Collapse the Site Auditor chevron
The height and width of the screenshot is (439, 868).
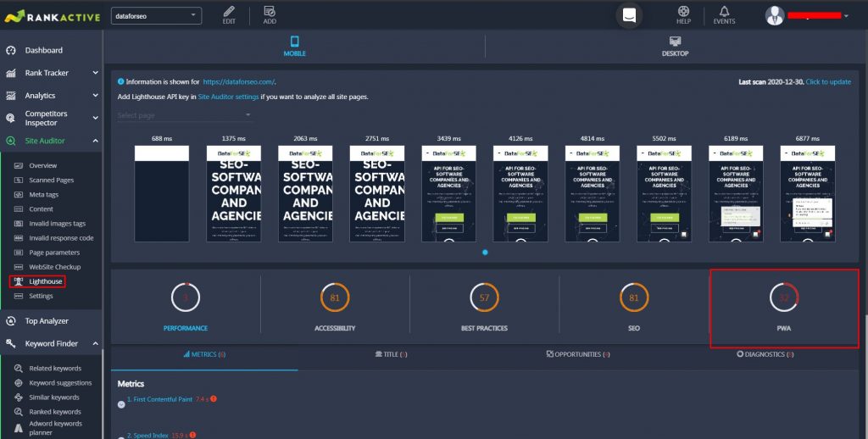click(95, 142)
